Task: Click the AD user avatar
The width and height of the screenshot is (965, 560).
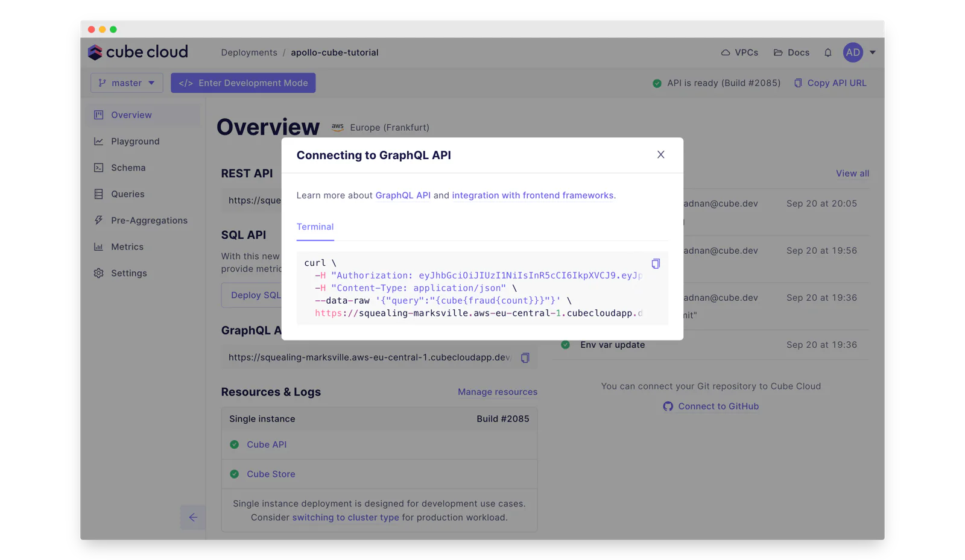Action: (x=853, y=52)
